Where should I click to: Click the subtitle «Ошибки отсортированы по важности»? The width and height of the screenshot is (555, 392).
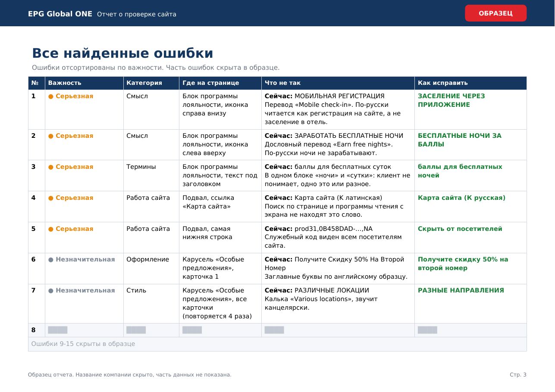(x=97, y=68)
